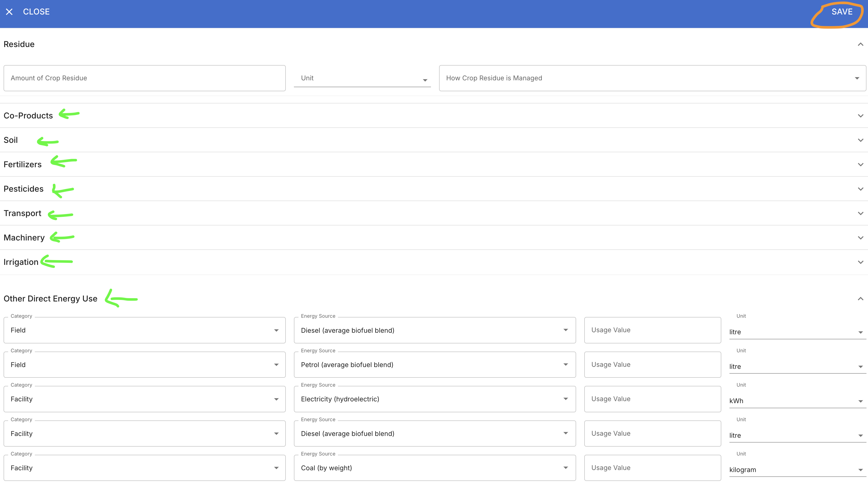Change the kilogram unit dropdown

click(797, 470)
